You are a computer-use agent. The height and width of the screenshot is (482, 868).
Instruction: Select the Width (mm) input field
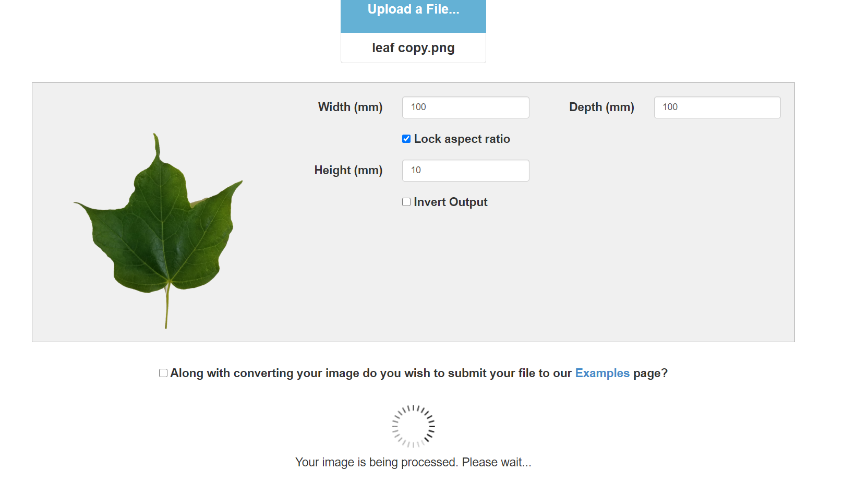pos(465,107)
